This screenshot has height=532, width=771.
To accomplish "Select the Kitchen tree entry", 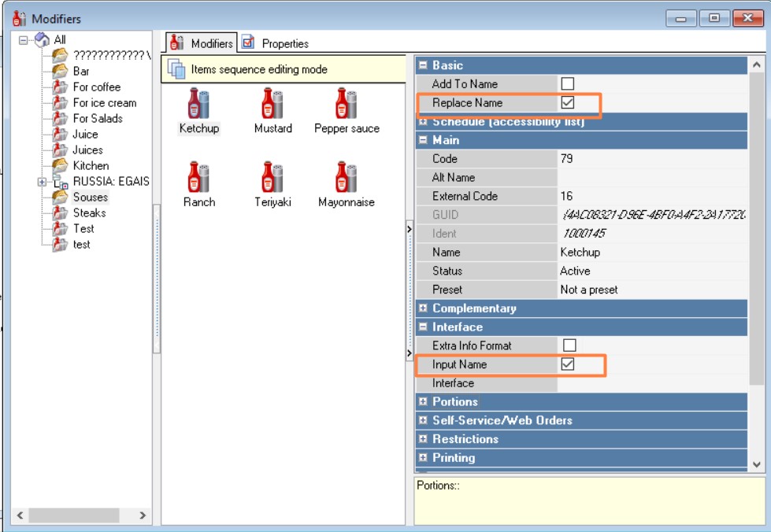I will click(91, 165).
